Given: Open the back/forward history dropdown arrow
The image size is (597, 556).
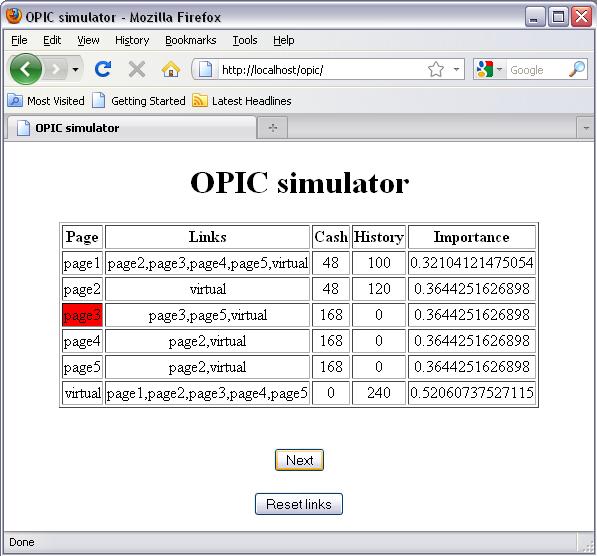Looking at the screenshot, I should pos(75,69).
